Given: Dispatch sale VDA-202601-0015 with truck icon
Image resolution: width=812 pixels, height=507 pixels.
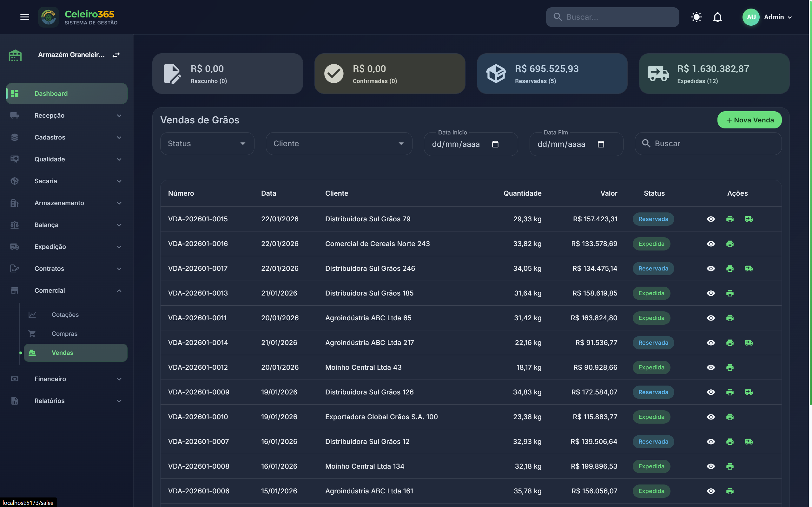Looking at the screenshot, I should click(749, 219).
